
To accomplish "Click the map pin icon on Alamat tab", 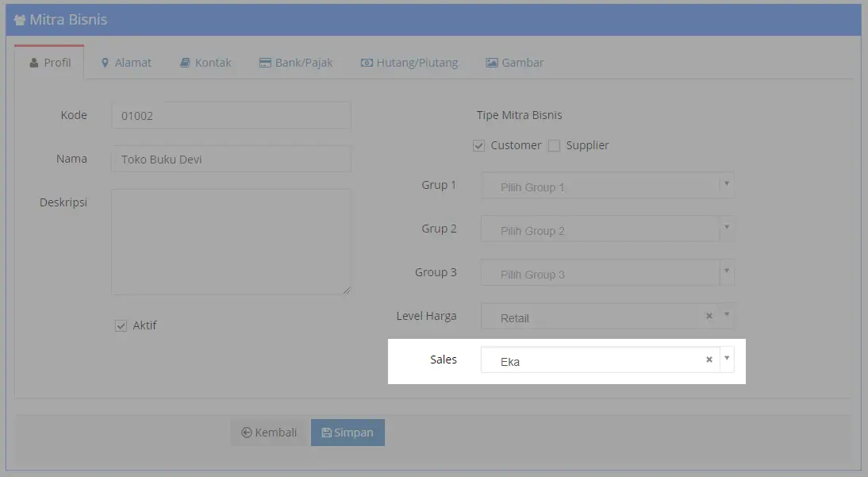I will pyautogui.click(x=105, y=63).
